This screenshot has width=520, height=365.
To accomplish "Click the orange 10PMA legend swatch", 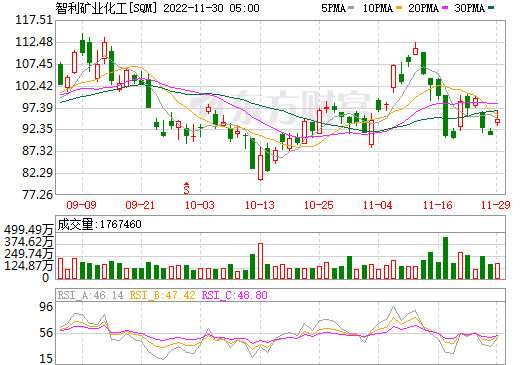I will 399,8.
